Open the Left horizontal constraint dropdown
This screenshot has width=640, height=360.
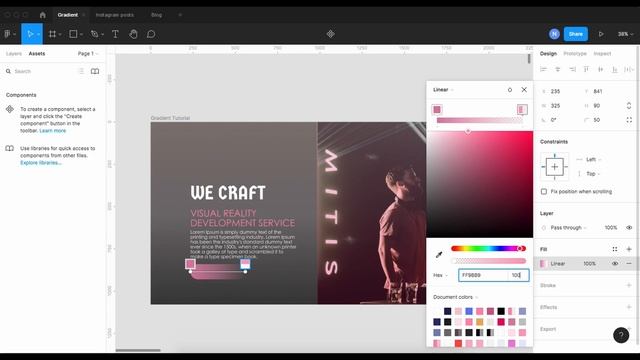click(593, 159)
